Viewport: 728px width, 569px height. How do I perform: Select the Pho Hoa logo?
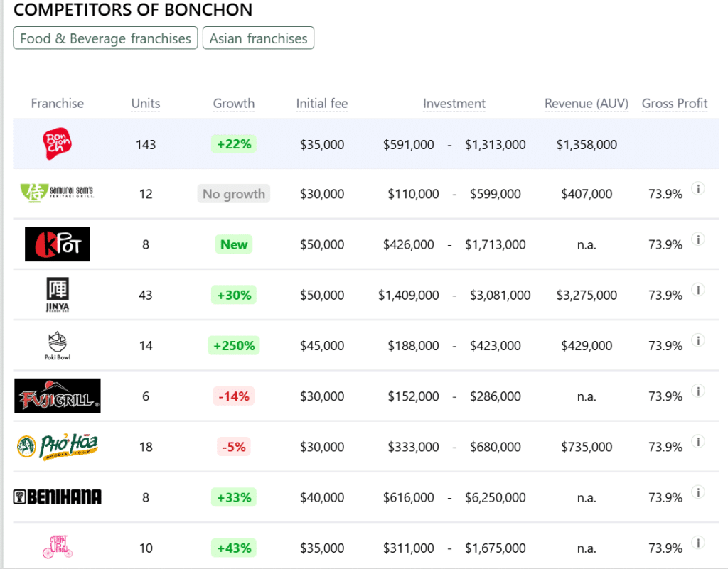coord(58,447)
